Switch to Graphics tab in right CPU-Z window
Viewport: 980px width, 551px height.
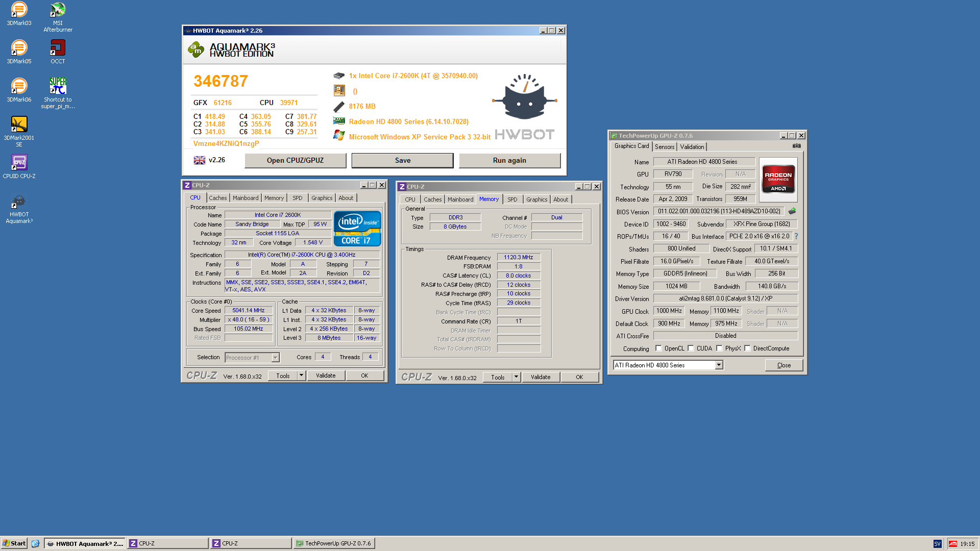pos(537,199)
